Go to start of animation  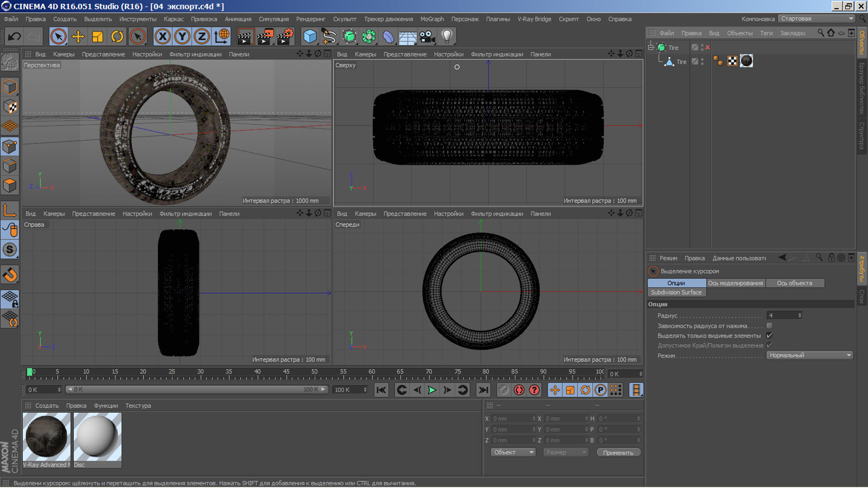tap(381, 390)
